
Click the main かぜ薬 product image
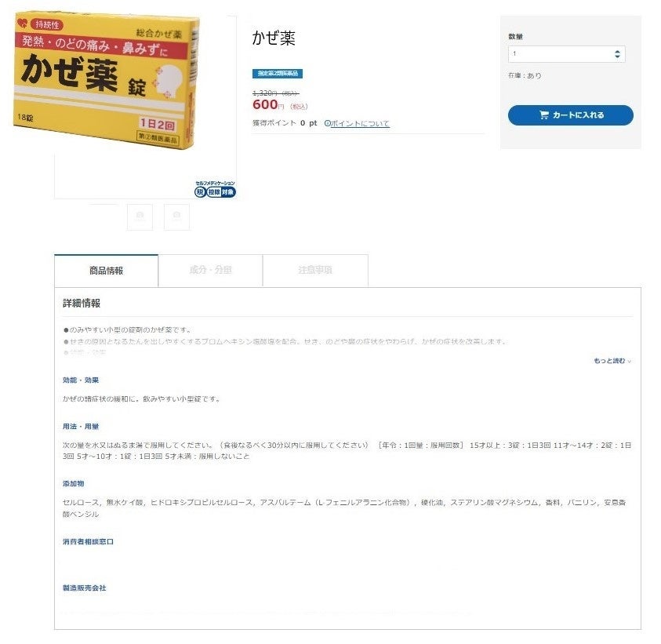point(106,80)
